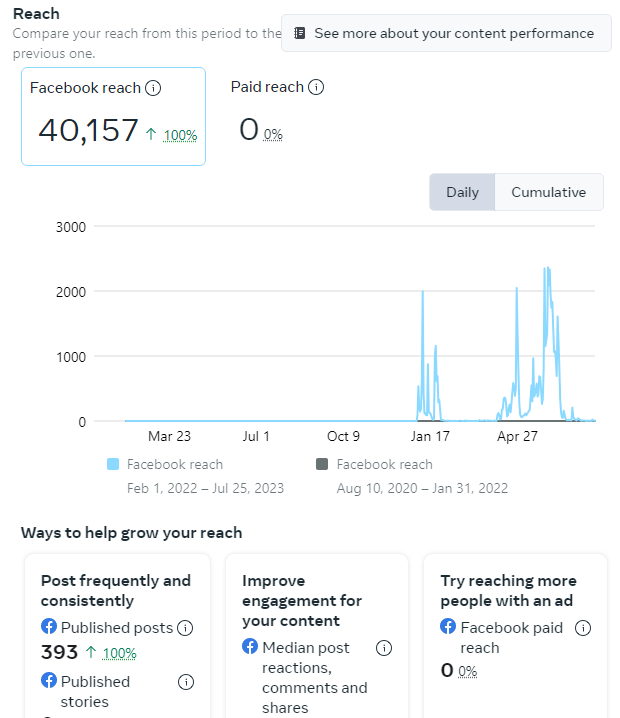Screen dimensions: 620x718
Task: Click the Feb 1, 2022 – Jul 25, 2023 legend date
Action: [x=205, y=488]
